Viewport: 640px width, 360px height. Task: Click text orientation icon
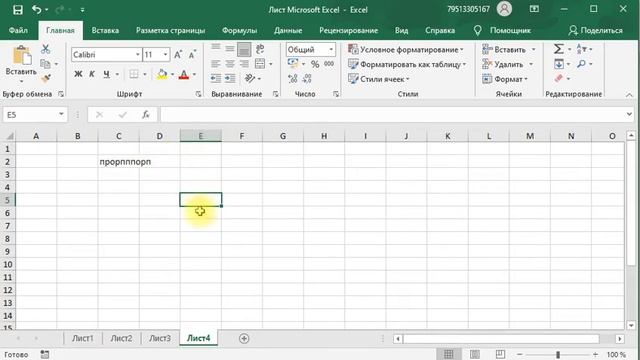[x=250, y=78]
